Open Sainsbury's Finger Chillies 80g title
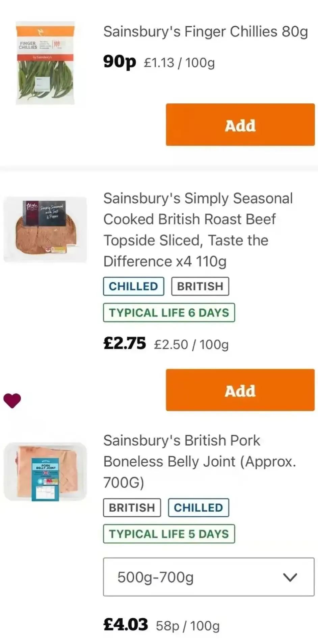Image resolution: width=318 pixels, height=644 pixels. click(206, 32)
